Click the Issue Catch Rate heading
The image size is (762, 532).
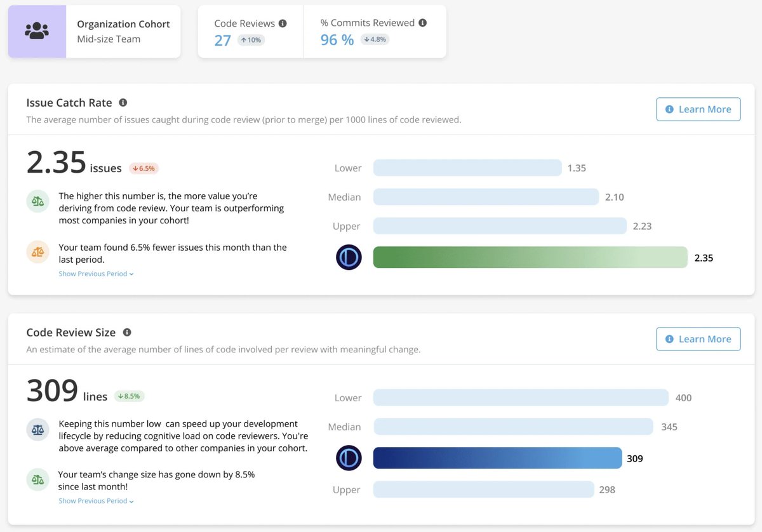point(69,103)
